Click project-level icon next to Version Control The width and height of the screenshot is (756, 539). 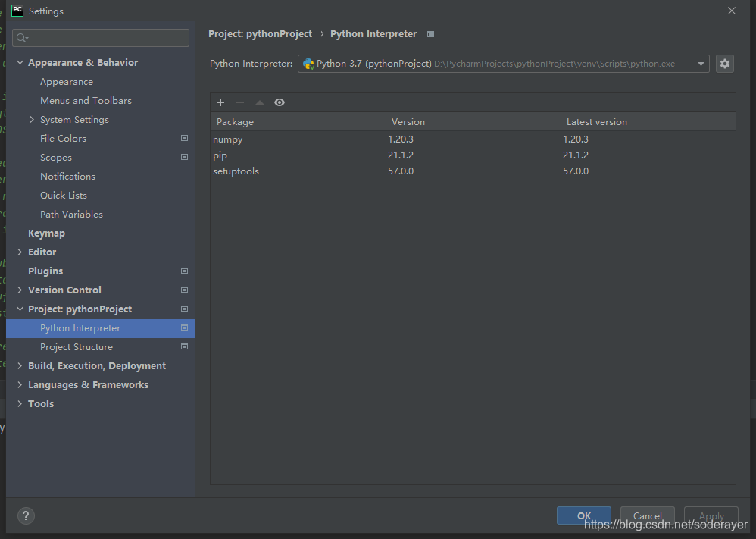pos(184,290)
